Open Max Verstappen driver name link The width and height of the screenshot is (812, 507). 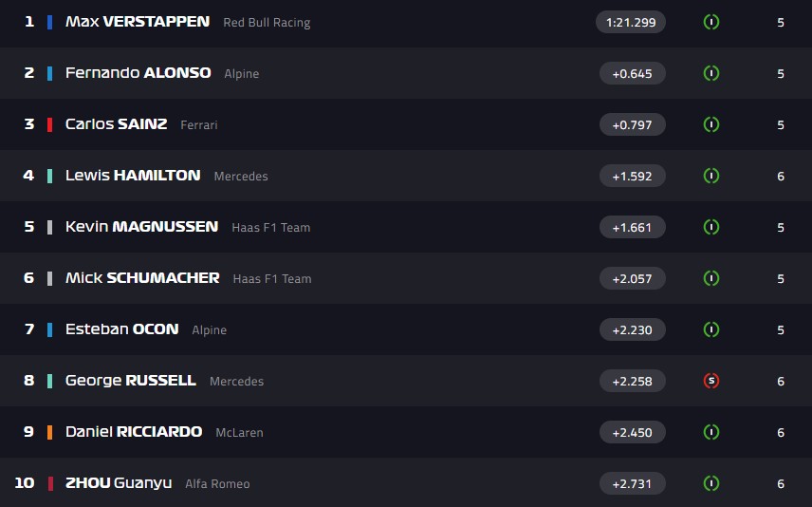pos(138,21)
